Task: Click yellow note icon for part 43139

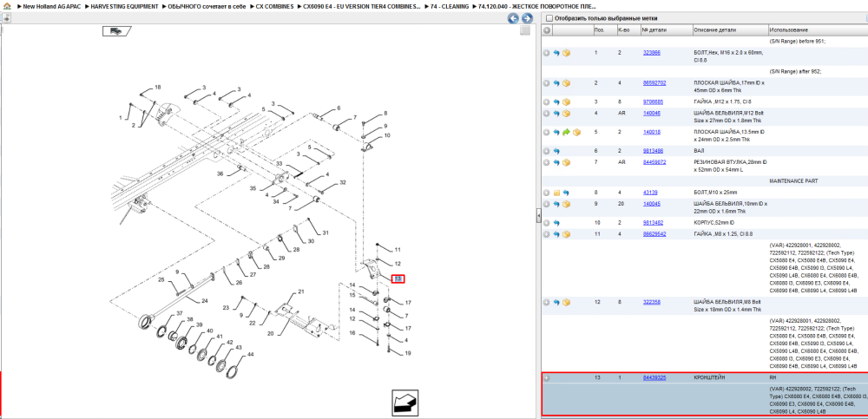Action: (556, 193)
